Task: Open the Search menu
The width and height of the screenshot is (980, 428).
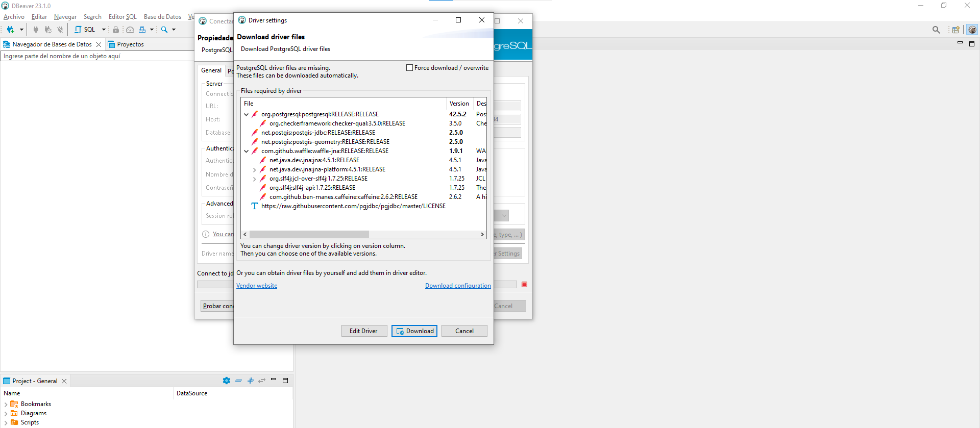Action: click(92, 17)
